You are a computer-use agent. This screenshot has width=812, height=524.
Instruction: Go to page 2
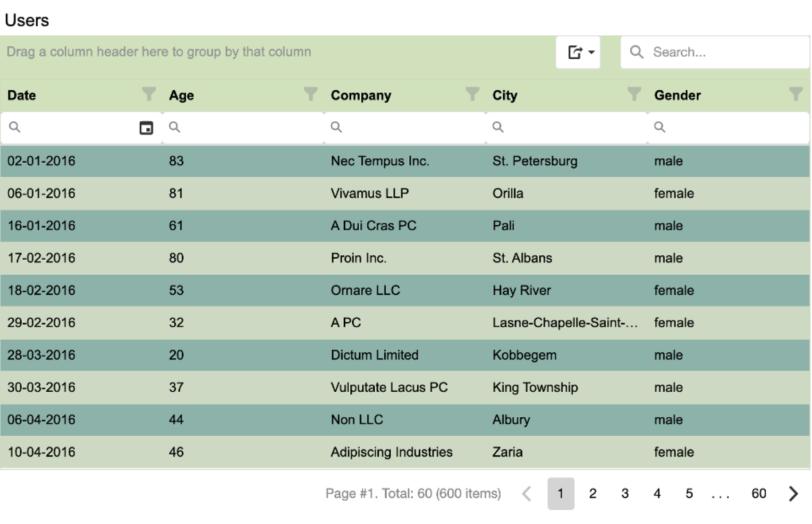592,494
